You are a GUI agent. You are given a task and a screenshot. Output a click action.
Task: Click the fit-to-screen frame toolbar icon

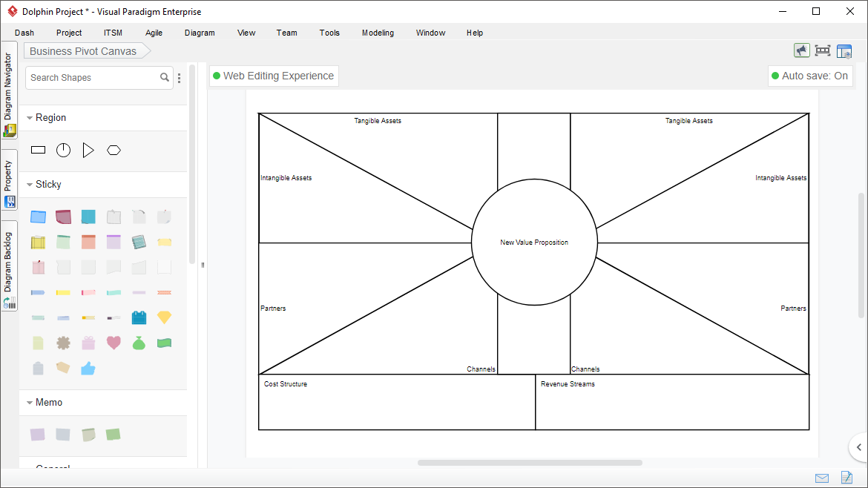tap(823, 51)
